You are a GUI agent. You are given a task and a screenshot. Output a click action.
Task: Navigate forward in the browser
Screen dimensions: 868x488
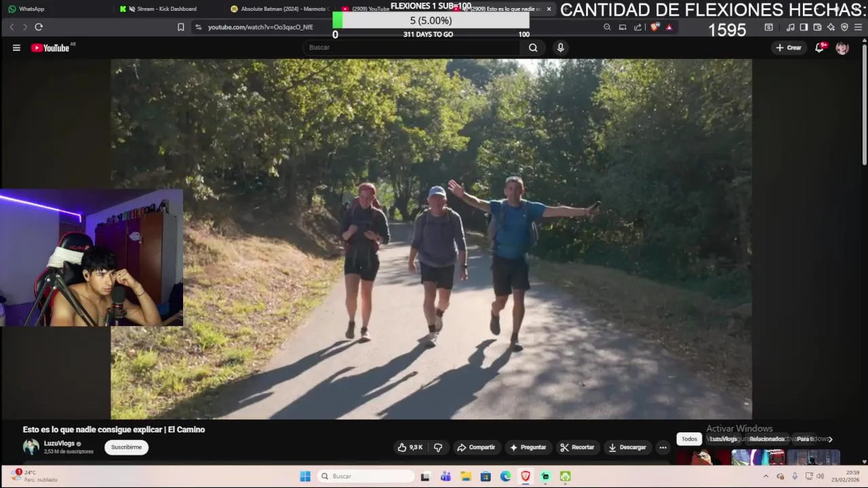tap(25, 27)
